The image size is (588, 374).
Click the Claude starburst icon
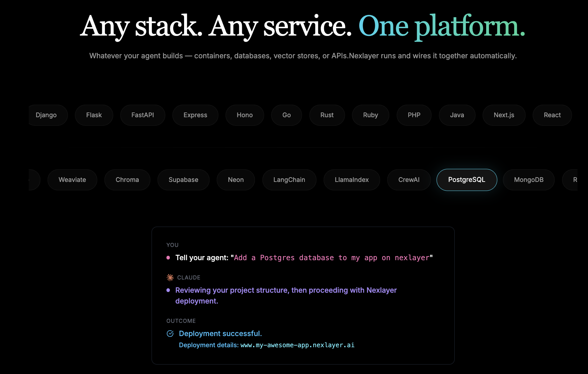[170, 277]
